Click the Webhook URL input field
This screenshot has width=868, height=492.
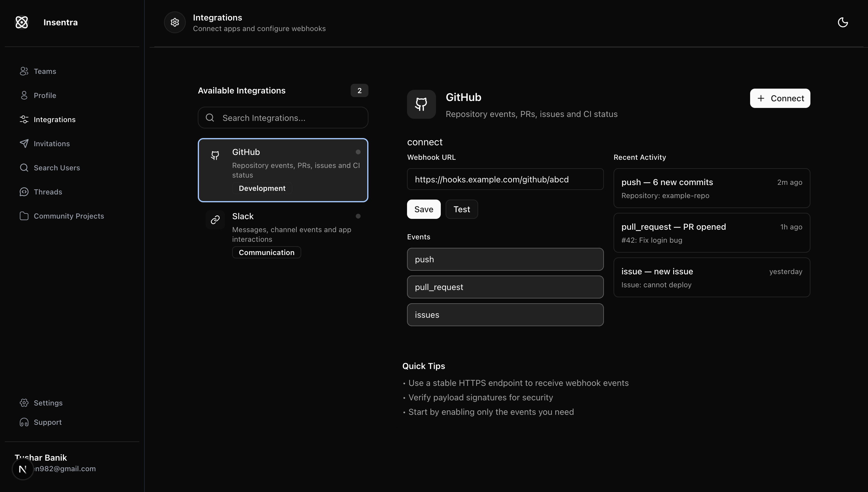[505, 179]
